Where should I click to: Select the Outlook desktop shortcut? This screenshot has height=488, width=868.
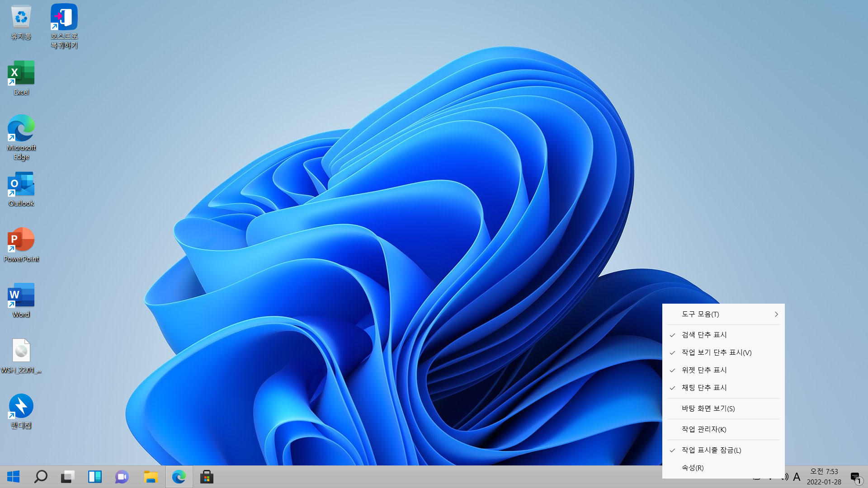(21, 189)
